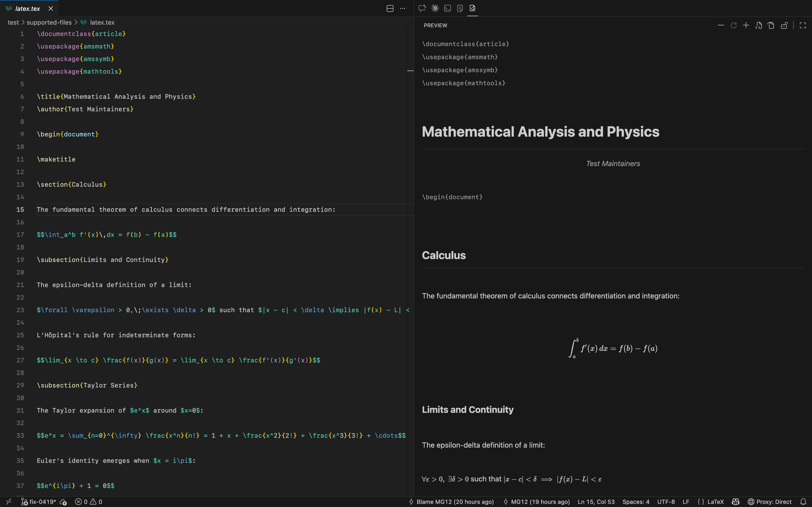Click Proxy: Direct in the status bar

771,502
